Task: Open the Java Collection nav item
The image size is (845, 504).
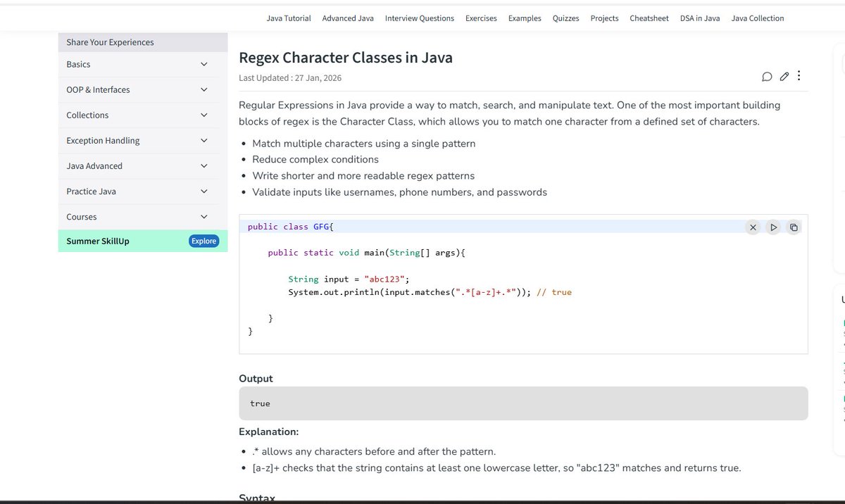Action: [758, 18]
